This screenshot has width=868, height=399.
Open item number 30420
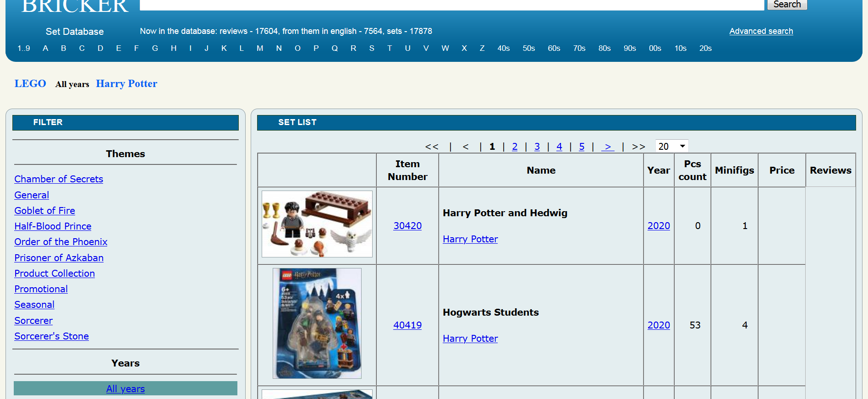click(407, 226)
